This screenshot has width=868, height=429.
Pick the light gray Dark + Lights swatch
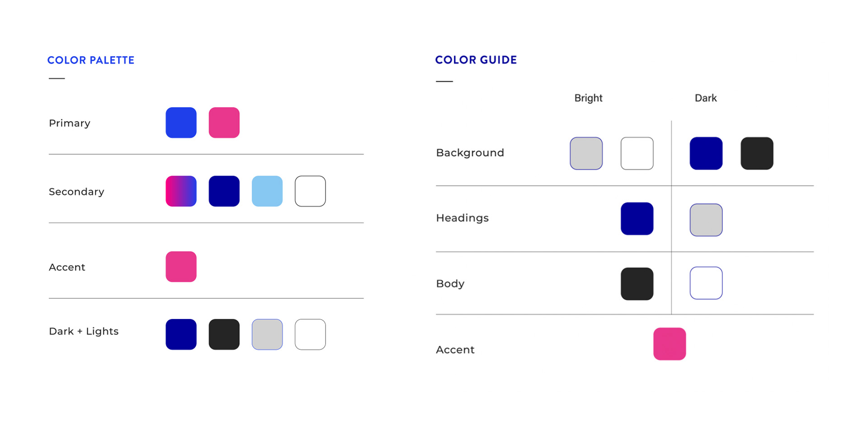click(x=267, y=334)
